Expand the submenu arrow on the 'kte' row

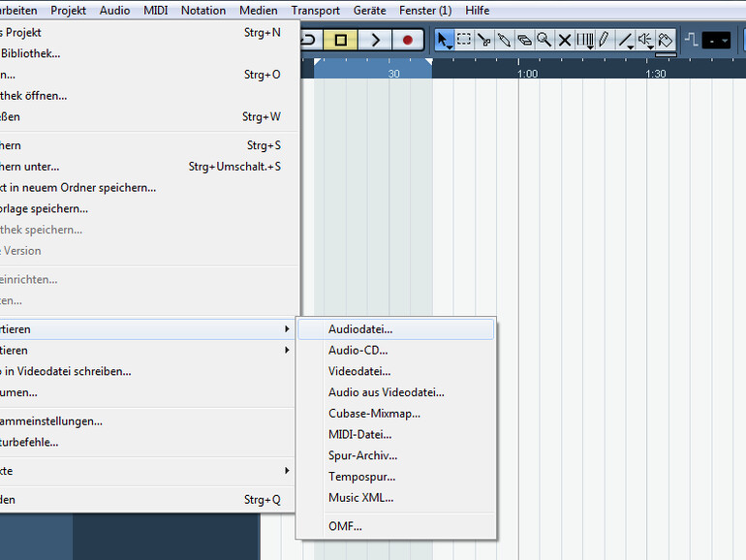click(287, 471)
